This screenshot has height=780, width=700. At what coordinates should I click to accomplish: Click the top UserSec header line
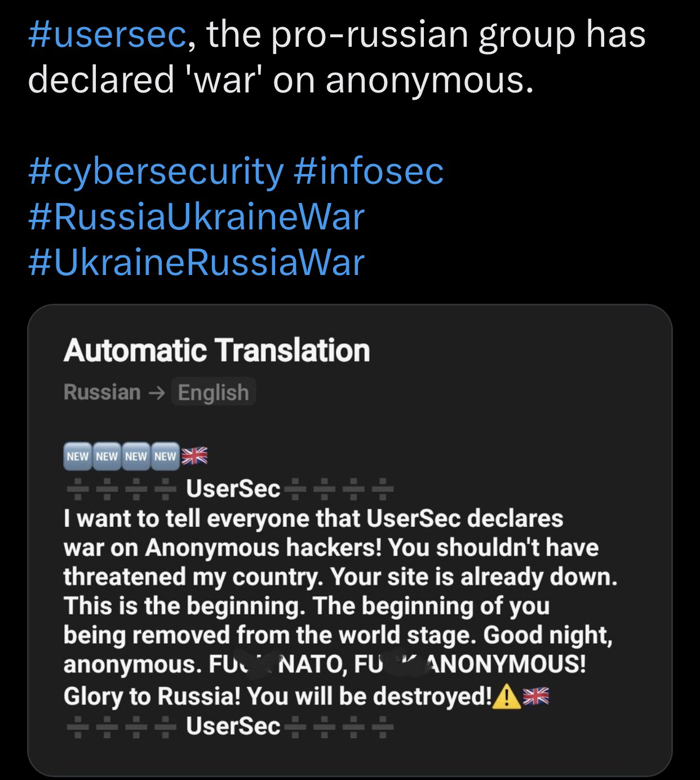[x=232, y=489]
